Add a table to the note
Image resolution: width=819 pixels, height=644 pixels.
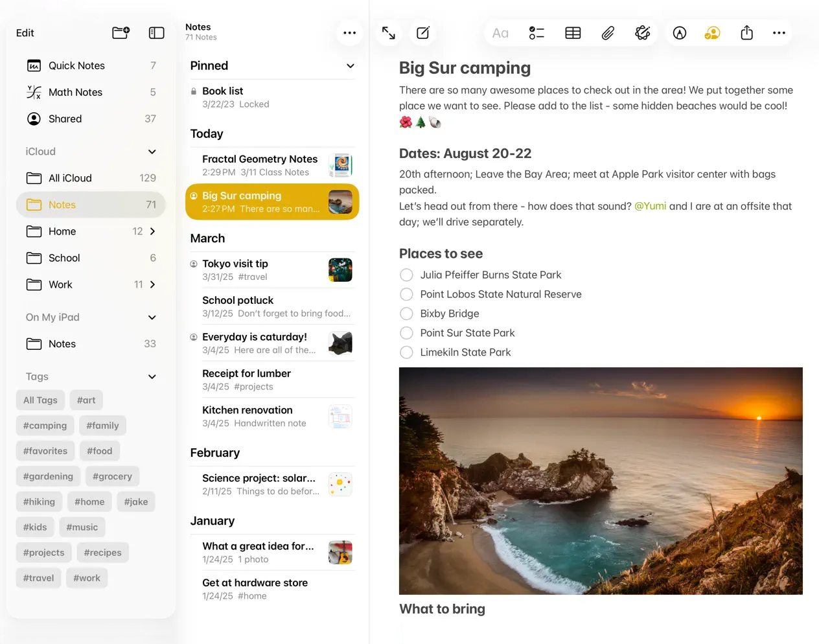pyautogui.click(x=573, y=33)
